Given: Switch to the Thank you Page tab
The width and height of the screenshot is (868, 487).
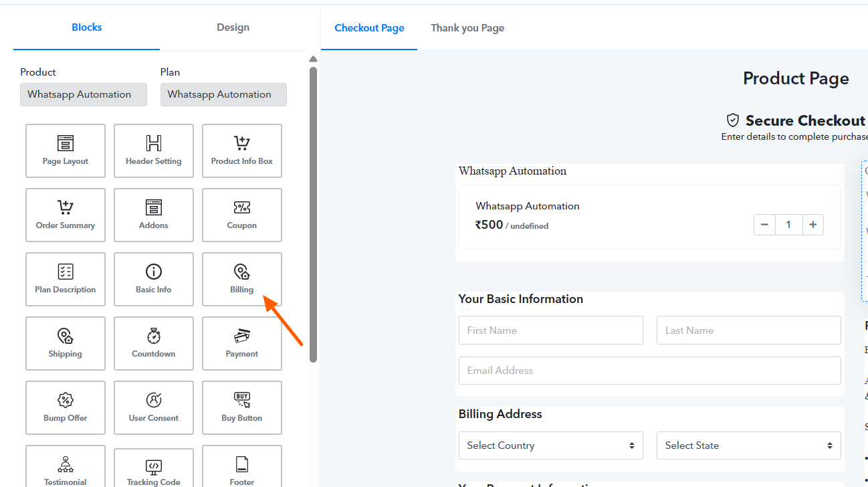Looking at the screenshot, I should 467,28.
